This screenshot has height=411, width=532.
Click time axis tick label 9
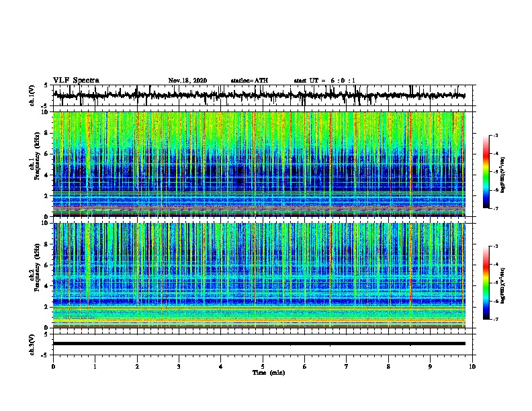(x=430, y=367)
